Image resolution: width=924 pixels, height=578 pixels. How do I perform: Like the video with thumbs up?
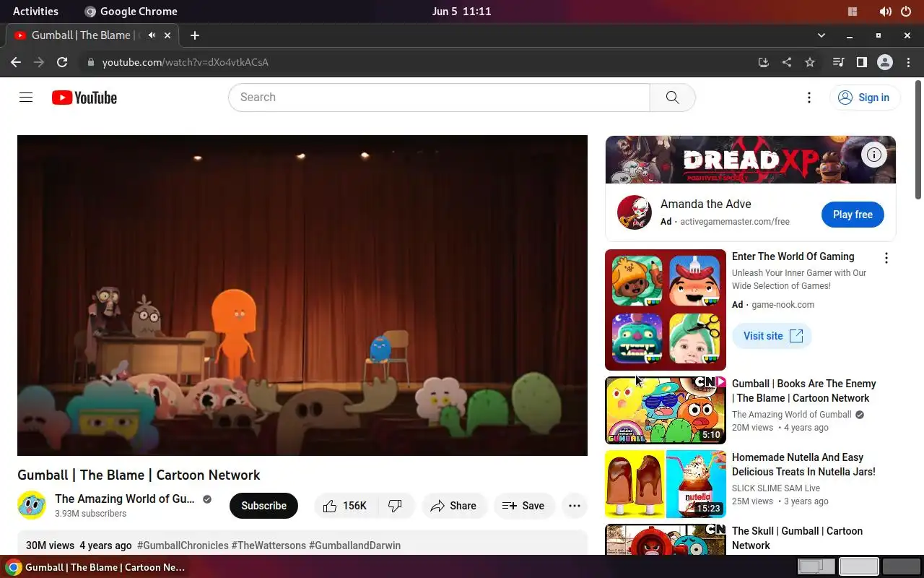[344, 506]
